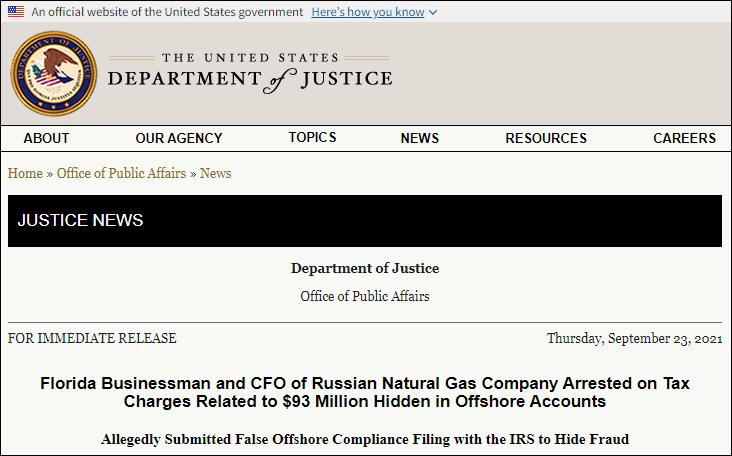Click the Department of Justice seal
Screen dimensions: 732x456
tap(54, 73)
